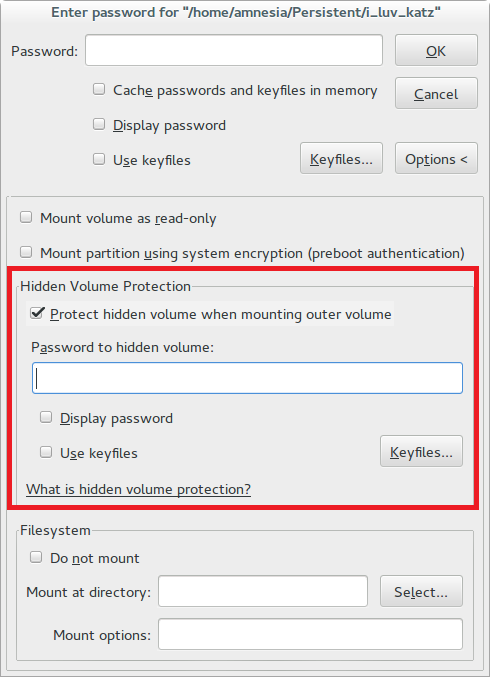Enable Mount volume as read-only

point(26,218)
